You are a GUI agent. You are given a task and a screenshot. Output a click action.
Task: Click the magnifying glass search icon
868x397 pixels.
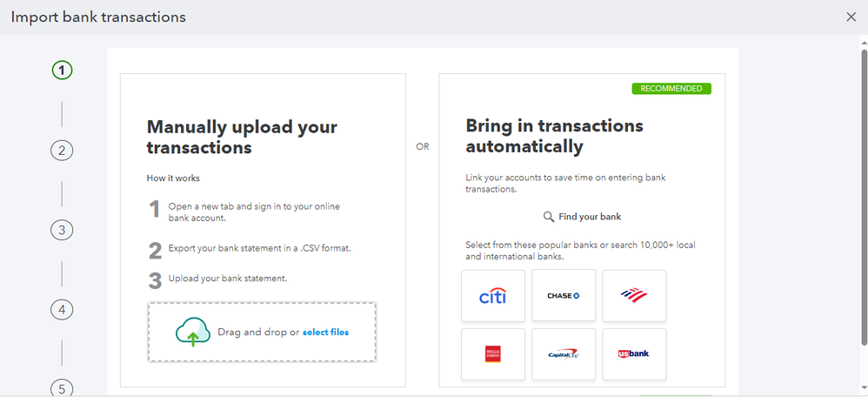pos(549,217)
